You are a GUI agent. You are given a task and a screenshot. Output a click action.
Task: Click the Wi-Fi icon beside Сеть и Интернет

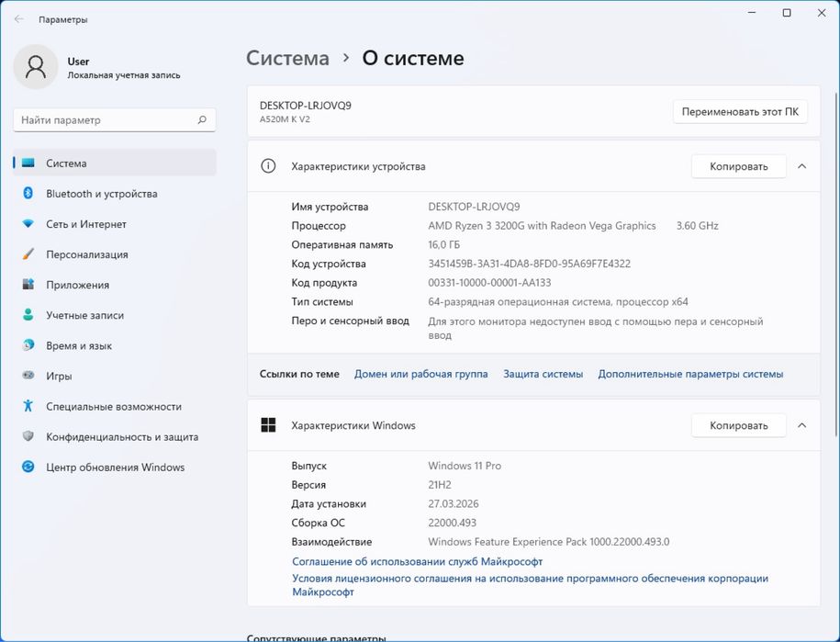[28, 223]
